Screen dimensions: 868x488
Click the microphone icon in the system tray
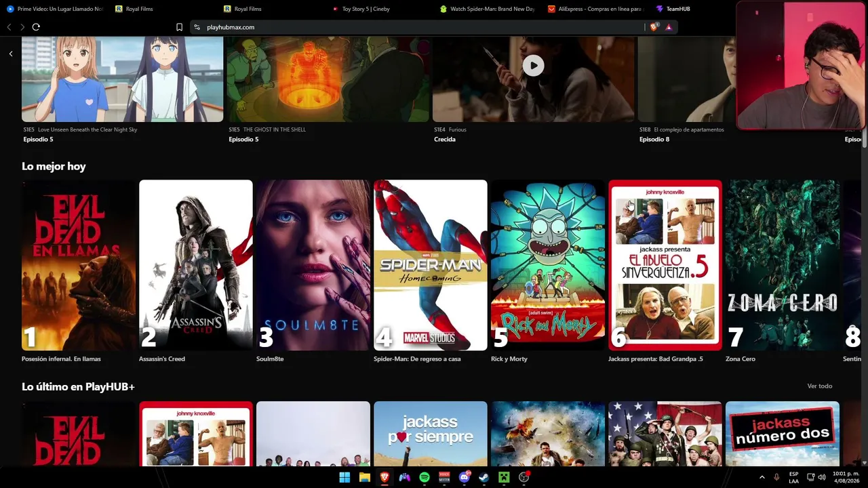click(776, 477)
